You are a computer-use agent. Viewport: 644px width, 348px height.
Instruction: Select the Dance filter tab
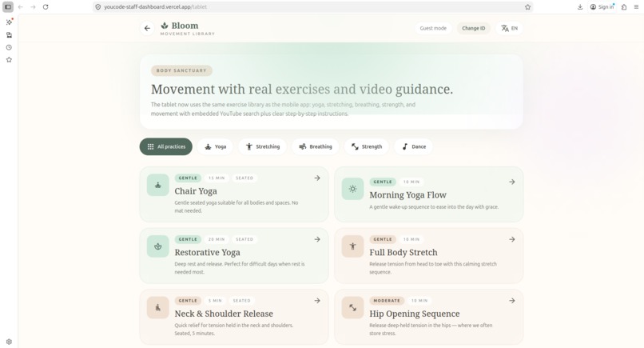coord(414,146)
